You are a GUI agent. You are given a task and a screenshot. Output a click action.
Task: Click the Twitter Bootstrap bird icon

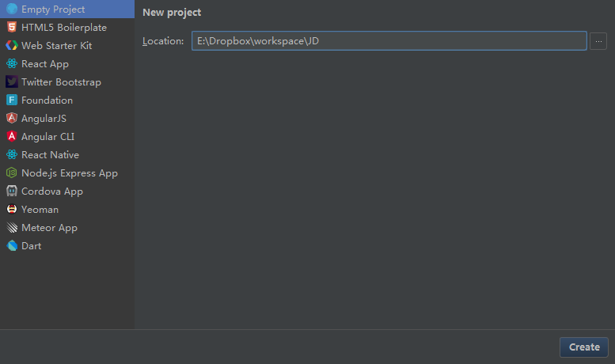tap(12, 82)
